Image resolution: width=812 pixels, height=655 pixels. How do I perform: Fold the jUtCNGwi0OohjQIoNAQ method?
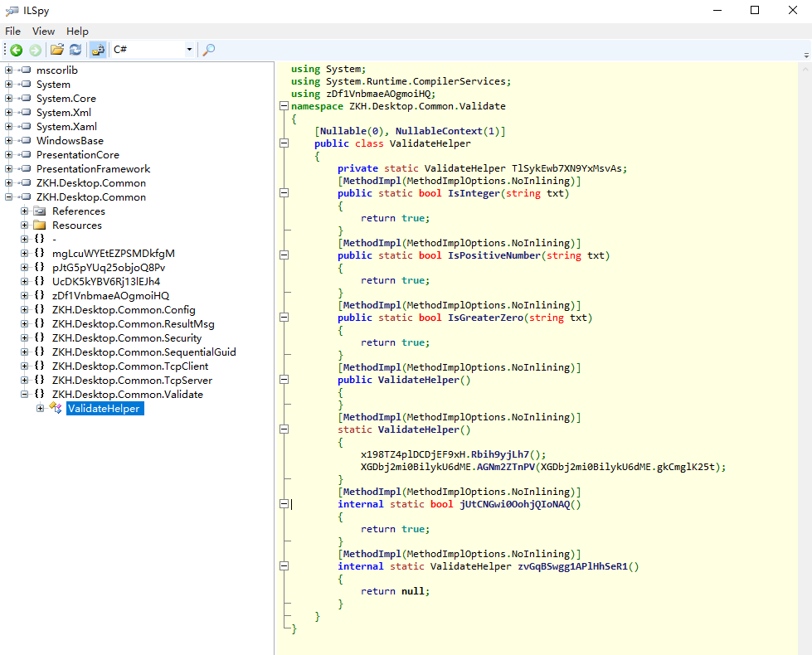pyautogui.click(x=284, y=504)
